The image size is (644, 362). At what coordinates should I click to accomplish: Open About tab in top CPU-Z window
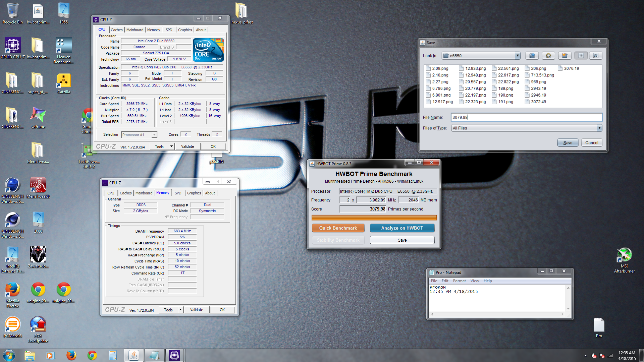click(201, 30)
